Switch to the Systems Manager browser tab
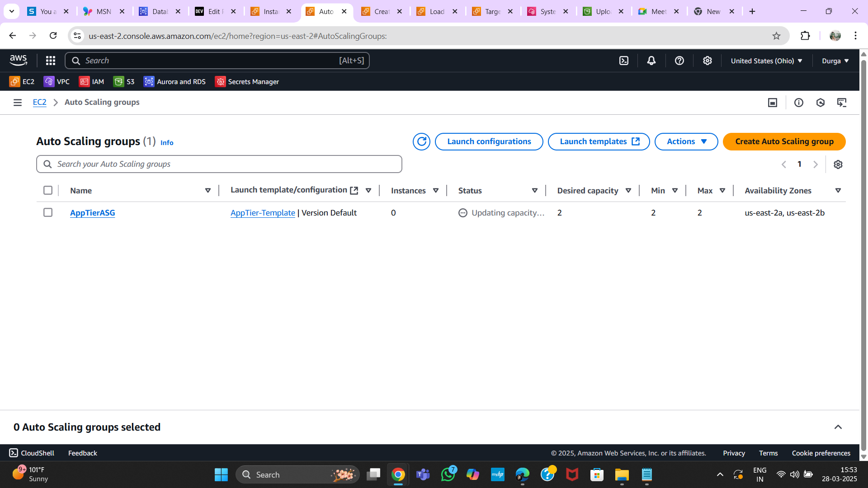 tap(547, 11)
